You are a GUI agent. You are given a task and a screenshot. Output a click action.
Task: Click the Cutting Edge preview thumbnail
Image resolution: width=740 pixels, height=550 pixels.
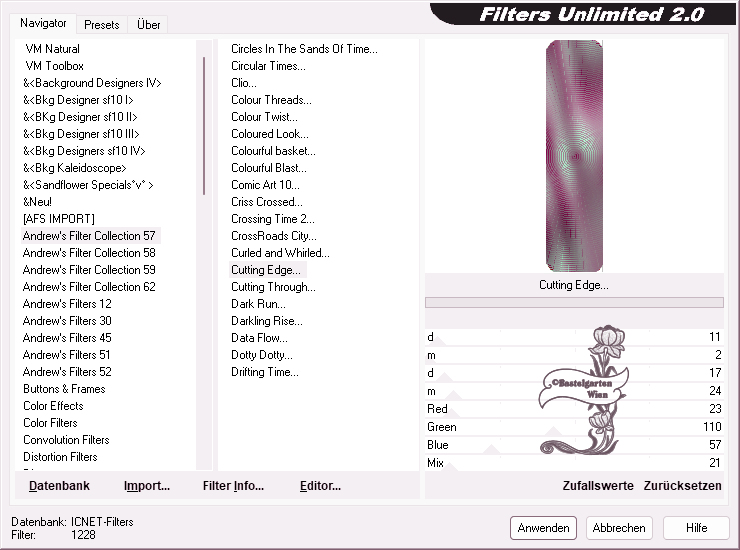pos(574,156)
